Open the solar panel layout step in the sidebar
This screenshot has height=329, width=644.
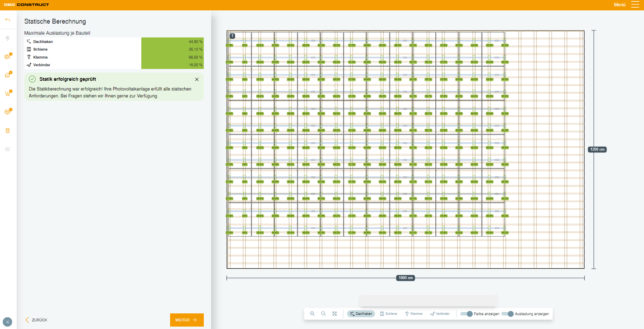8,112
